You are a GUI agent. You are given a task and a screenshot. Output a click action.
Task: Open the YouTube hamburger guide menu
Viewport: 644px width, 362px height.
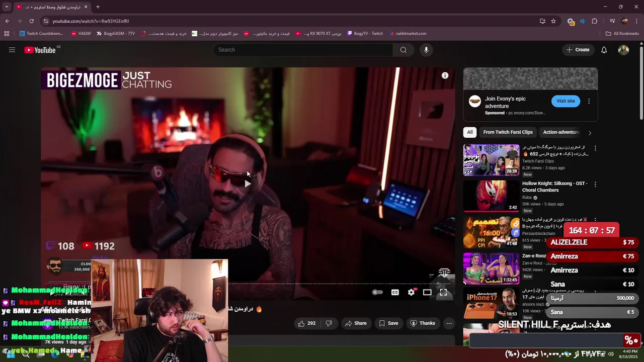coord(12,50)
